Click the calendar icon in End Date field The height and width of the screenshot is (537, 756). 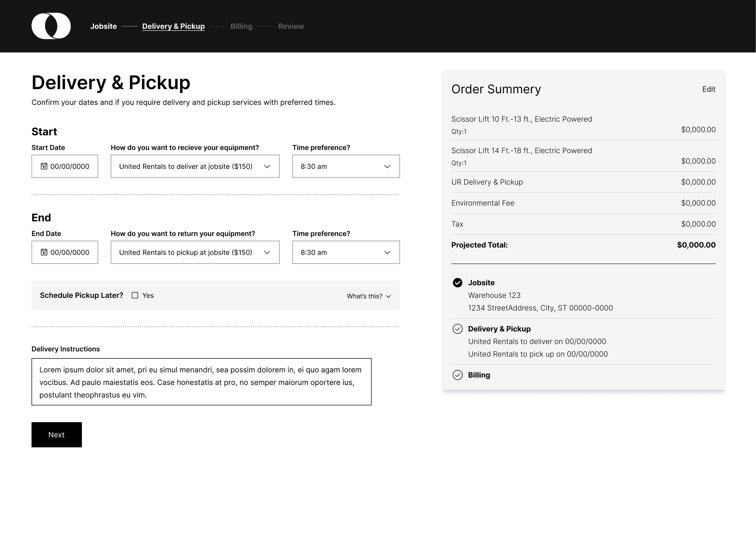[44, 252]
